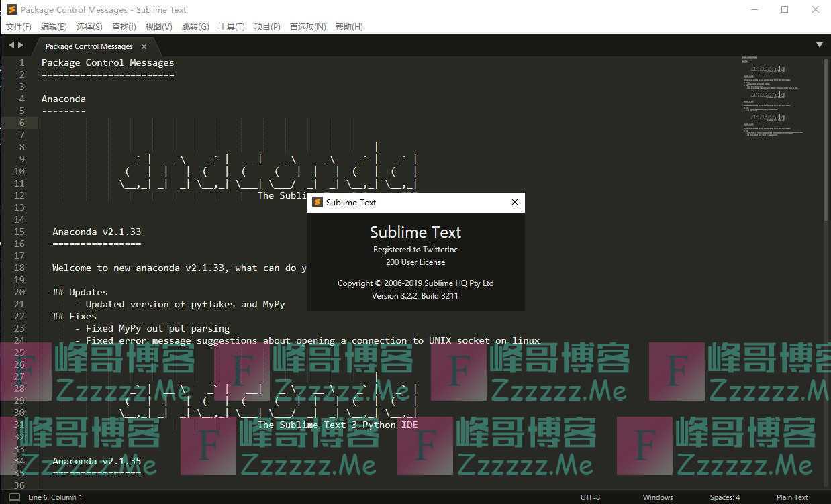
Task: Close the Sublime Text about dialog
Action: tap(514, 202)
